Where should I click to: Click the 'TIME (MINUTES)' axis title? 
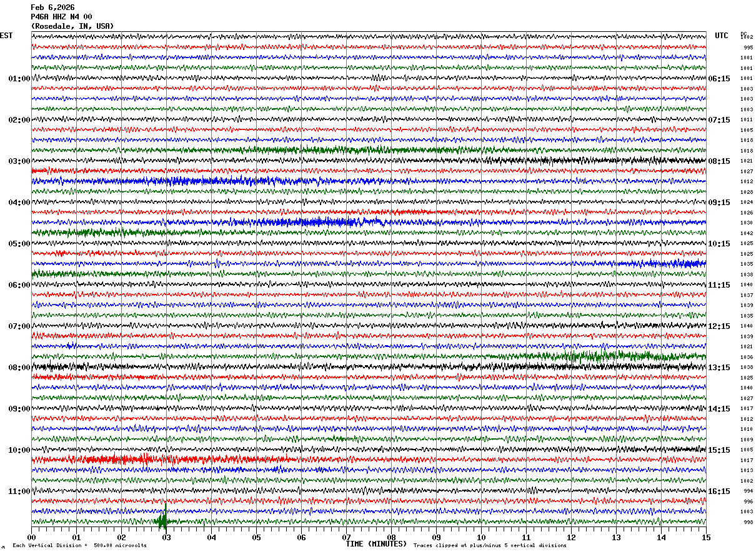point(377,544)
